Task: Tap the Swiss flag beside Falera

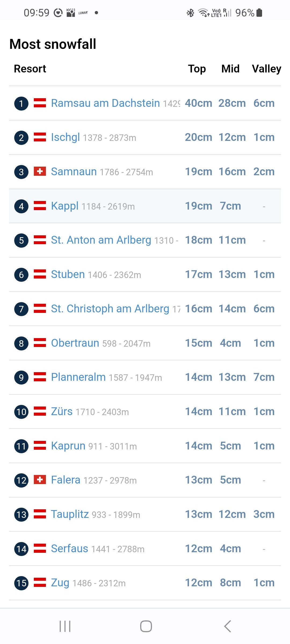Action: pos(40,480)
